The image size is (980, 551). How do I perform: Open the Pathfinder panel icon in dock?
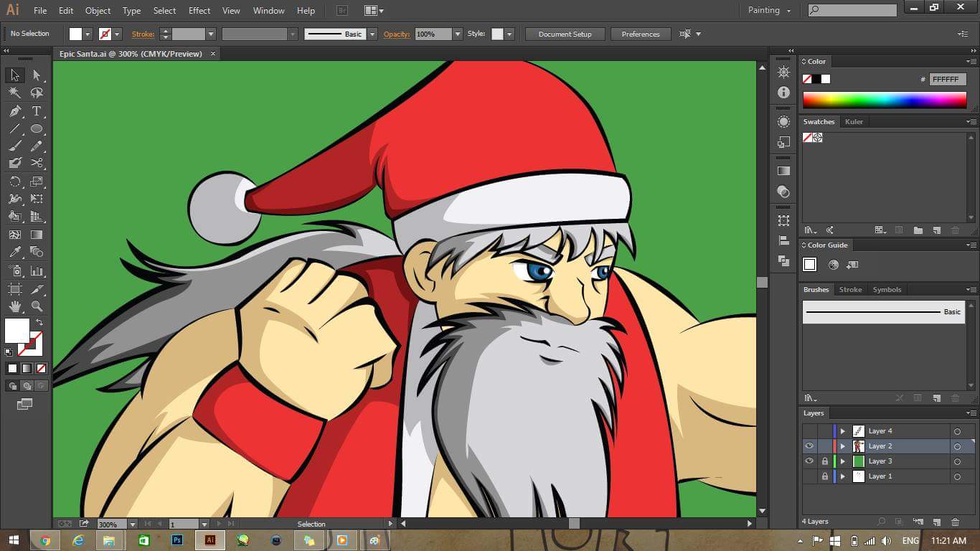[x=783, y=261]
